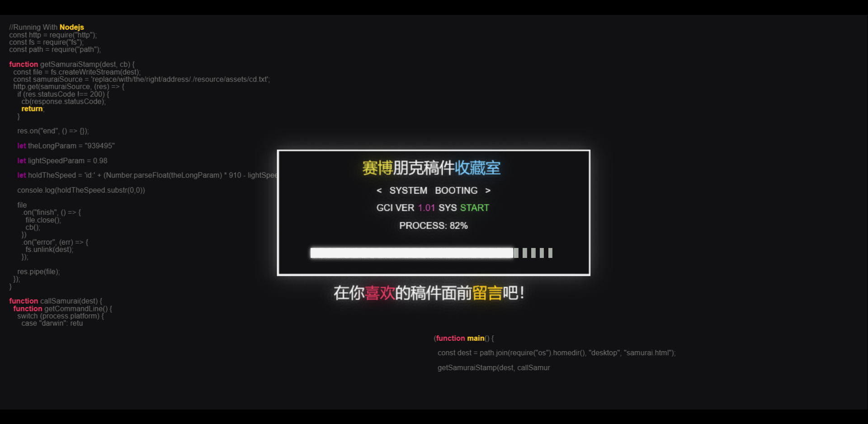Viewport: 868px width, 424px height.
Task: Click the file.close(); line
Action: coord(43,220)
